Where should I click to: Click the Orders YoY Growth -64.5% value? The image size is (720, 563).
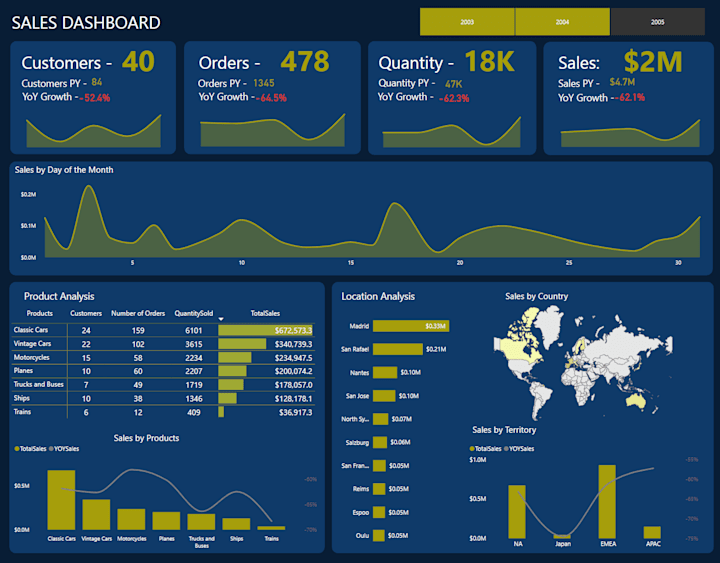click(x=271, y=98)
